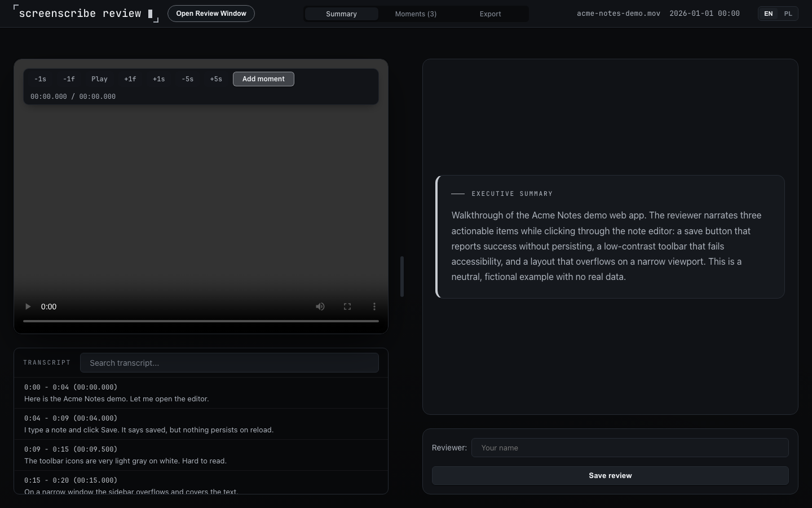Viewport: 812px width, 508px height.
Task: Click the timestamp '0:15 - 0:20 (00:15.000)'
Action: click(x=70, y=480)
